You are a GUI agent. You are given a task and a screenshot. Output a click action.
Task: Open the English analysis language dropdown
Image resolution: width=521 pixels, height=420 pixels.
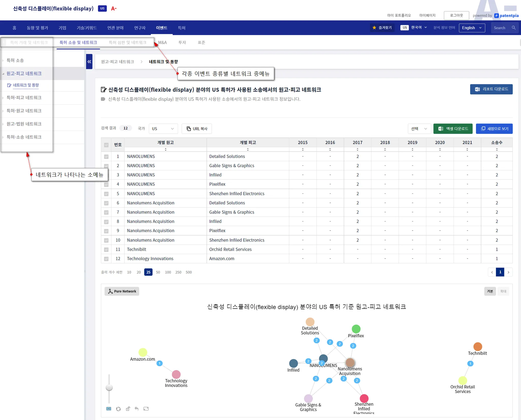(471, 28)
